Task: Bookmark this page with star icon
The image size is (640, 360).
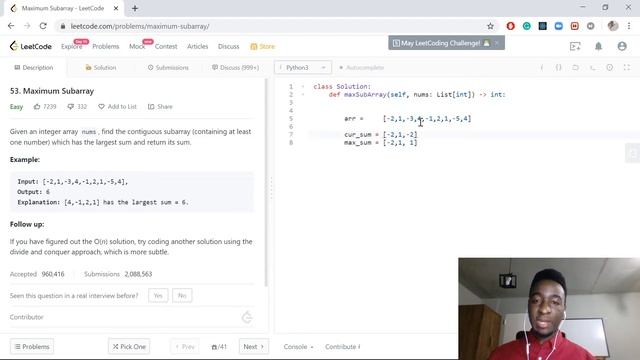Action: (x=490, y=26)
